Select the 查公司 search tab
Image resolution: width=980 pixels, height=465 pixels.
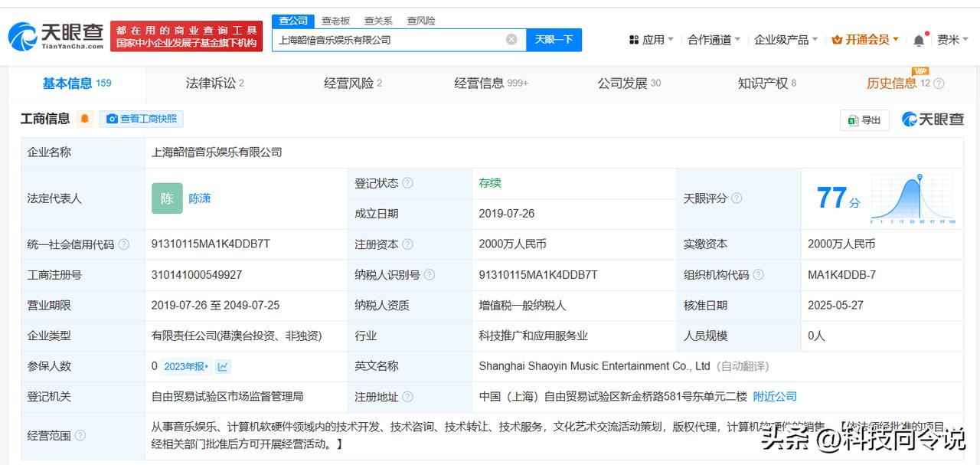point(292,21)
